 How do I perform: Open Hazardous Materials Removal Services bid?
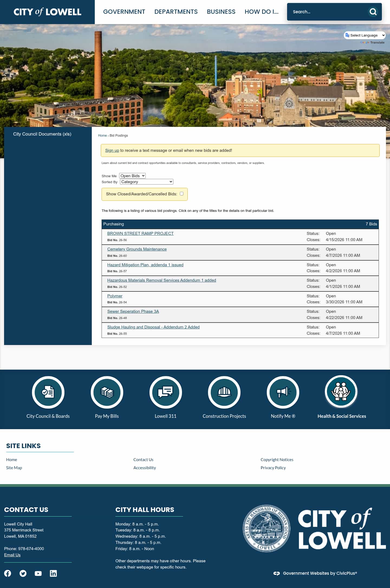click(x=162, y=280)
